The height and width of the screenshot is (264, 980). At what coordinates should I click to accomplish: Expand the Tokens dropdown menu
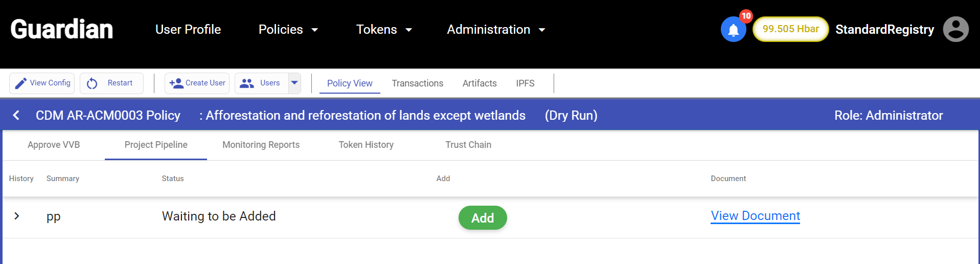(384, 30)
